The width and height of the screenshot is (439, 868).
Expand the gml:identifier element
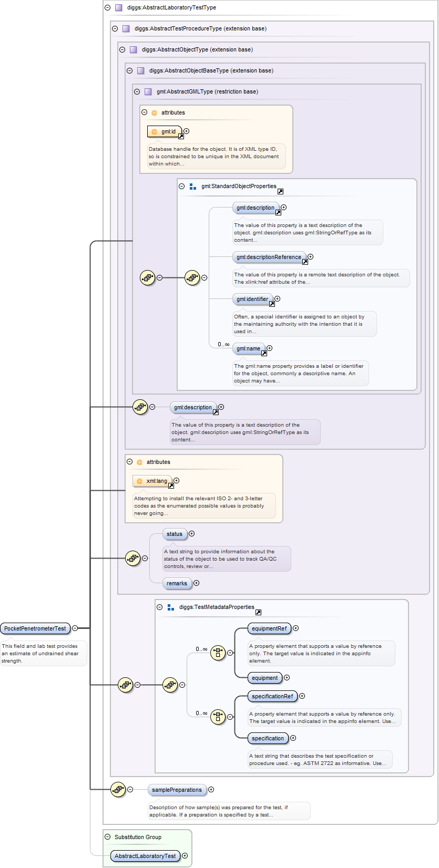pyautogui.click(x=278, y=299)
